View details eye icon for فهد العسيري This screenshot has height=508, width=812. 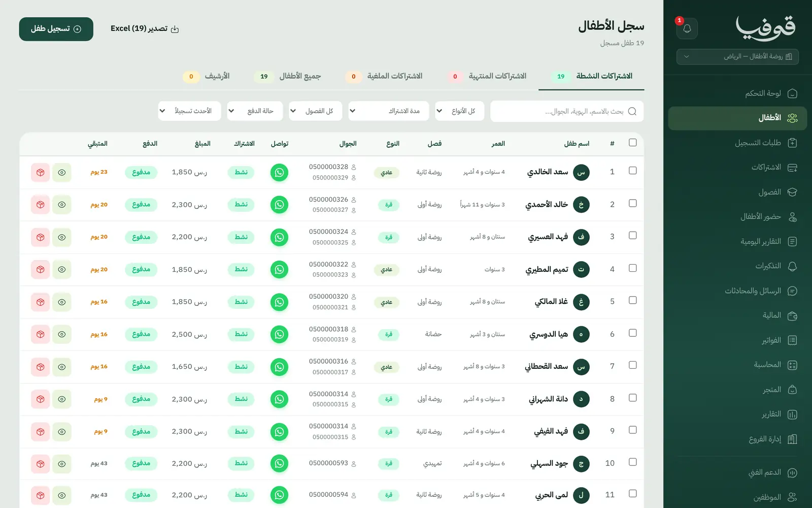[x=62, y=237]
